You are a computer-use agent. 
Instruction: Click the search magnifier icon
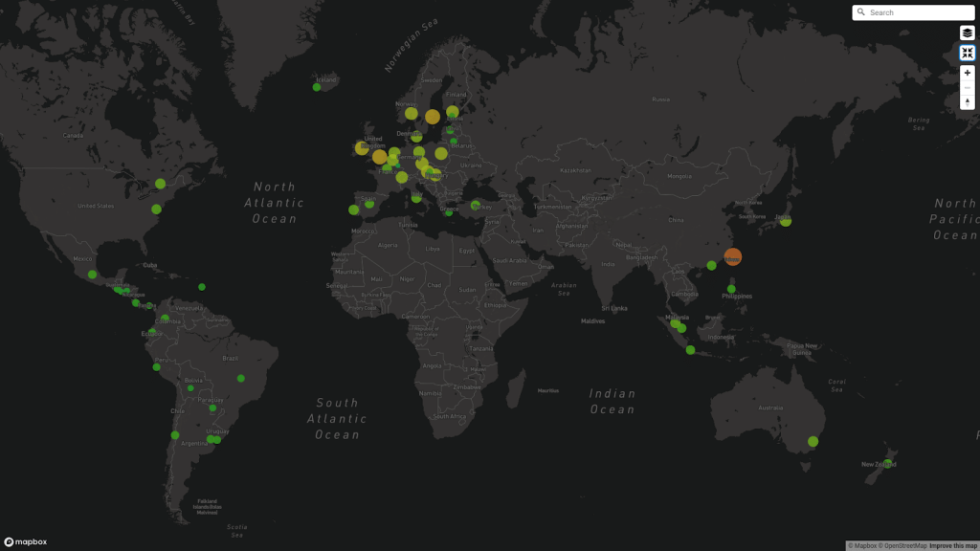861,12
